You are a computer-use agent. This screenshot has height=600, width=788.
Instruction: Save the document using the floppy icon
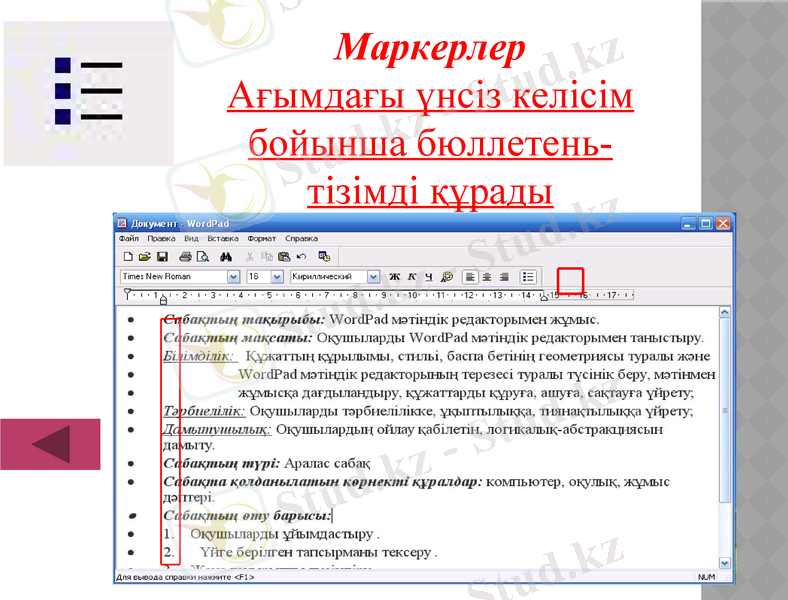tap(162, 257)
